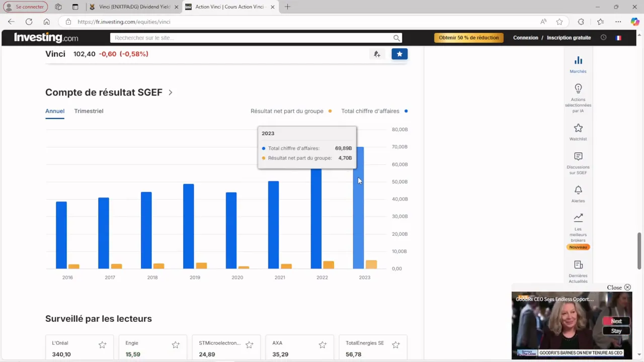Open the favorites list icon
Image resolution: width=644 pixels, height=362 pixels.
600,22
